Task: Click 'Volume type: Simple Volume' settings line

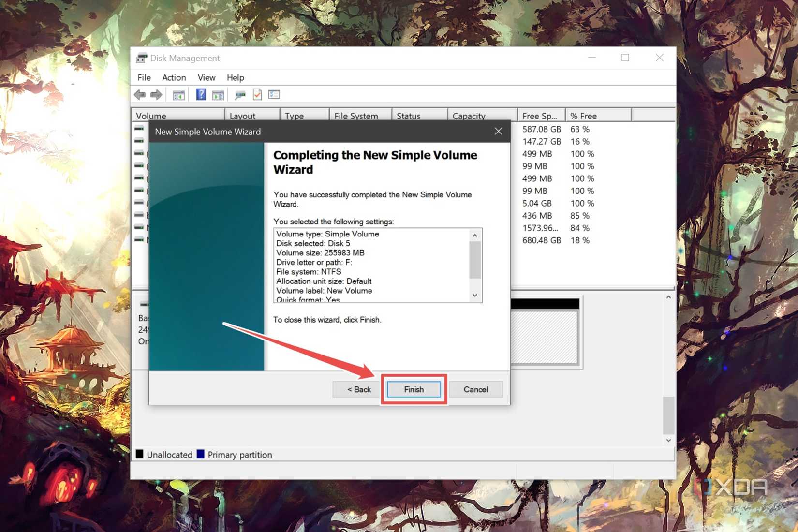Action: click(x=327, y=234)
